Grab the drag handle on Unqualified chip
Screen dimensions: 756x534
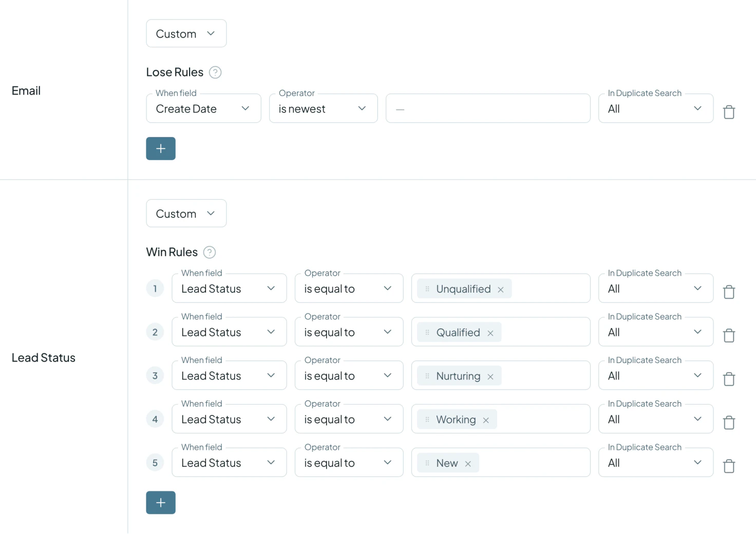click(427, 289)
